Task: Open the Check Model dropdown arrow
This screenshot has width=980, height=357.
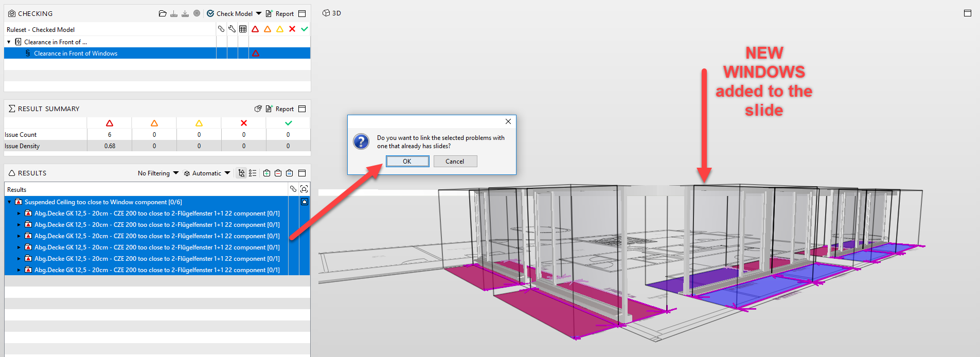Action: [259, 13]
